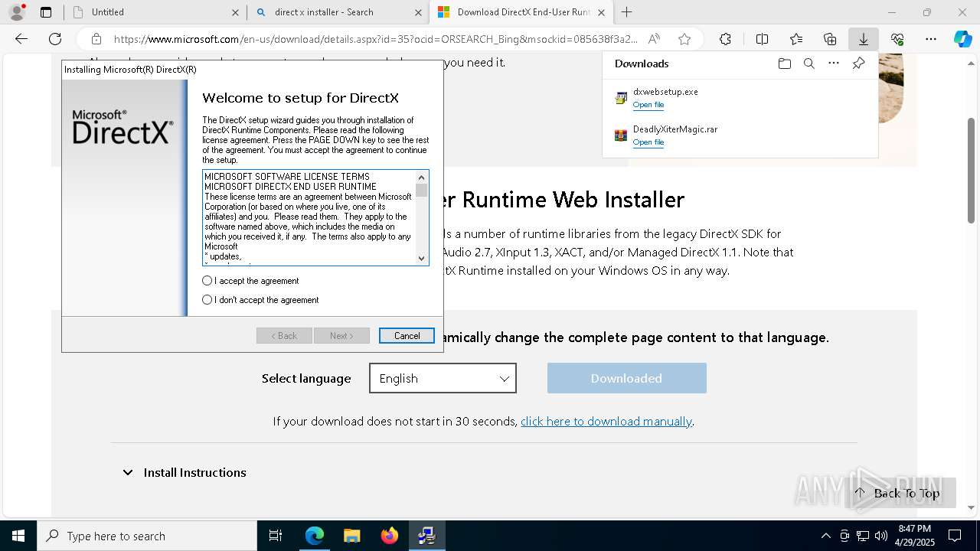Open the Select language dropdown

point(443,379)
